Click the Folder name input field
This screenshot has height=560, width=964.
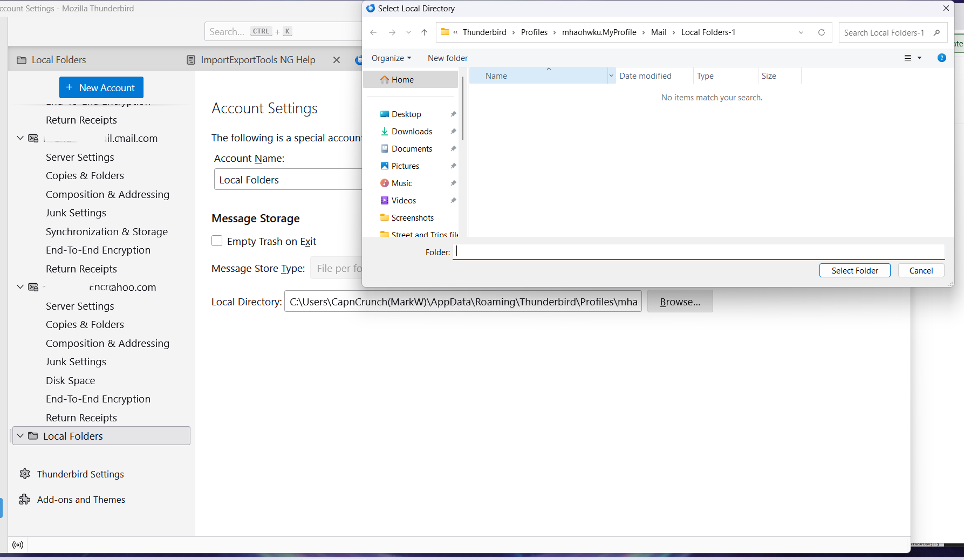click(x=699, y=252)
